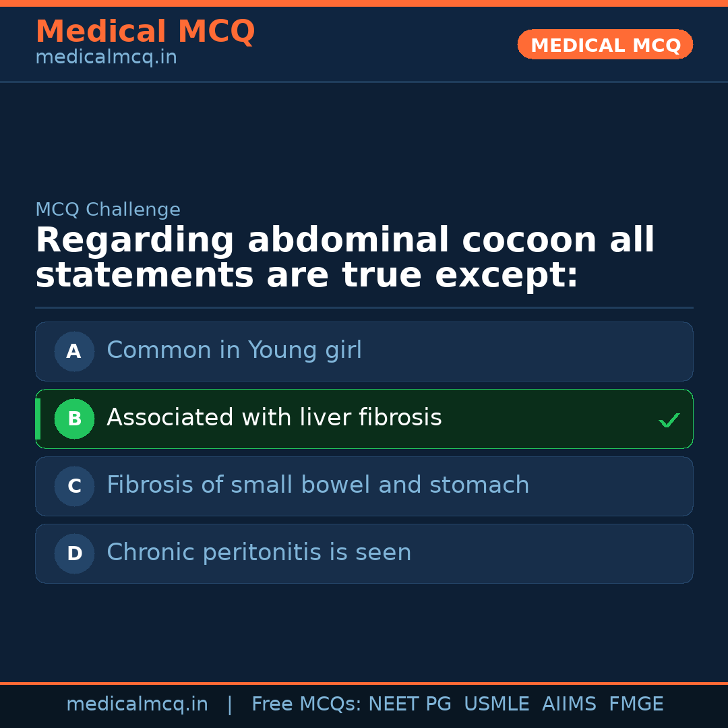Viewport: 728px width, 728px height.
Task: Click the abdominal cocoon question heading
Action: click(x=344, y=258)
